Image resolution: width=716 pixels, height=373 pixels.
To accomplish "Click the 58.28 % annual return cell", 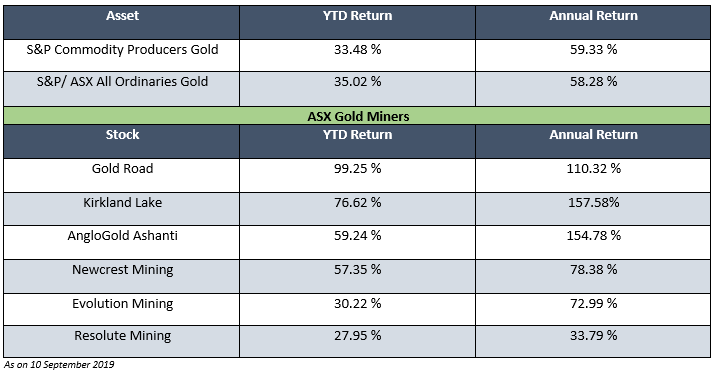I will [x=593, y=89].
